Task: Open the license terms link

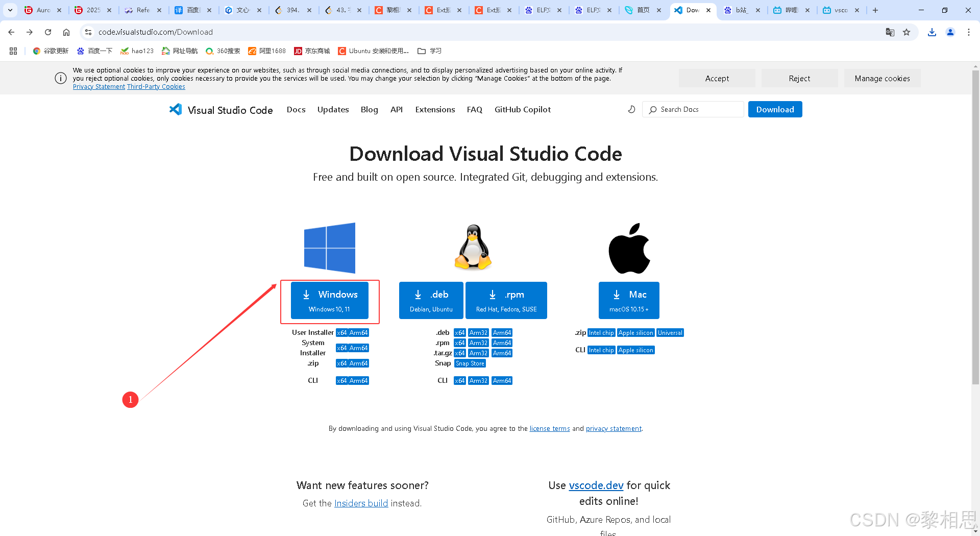Action: tap(550, 428)
